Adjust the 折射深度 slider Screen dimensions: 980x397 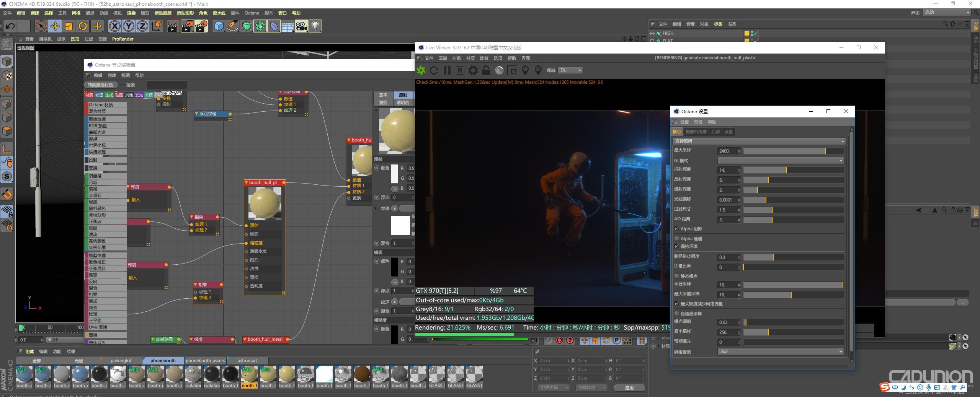(793, 170)
